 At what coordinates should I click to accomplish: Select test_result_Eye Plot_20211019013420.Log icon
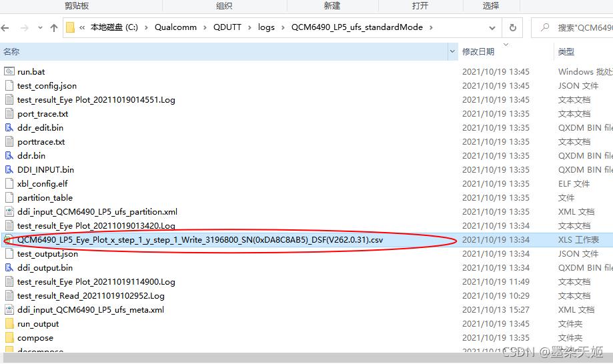(9, 225)
